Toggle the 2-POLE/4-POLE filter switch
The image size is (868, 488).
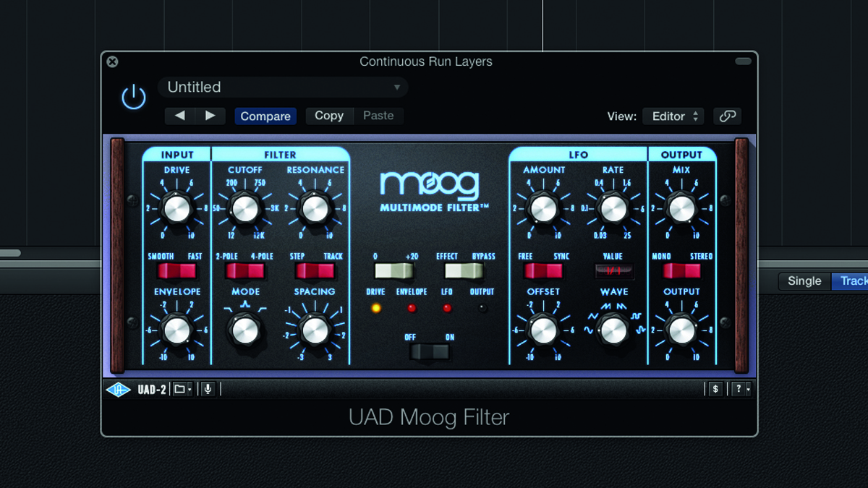coord(244,271)
